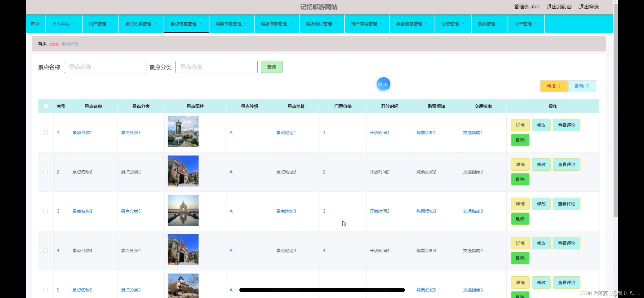Click 修改 for 景点名称2
Screen dimensions: 644x298
541,165
